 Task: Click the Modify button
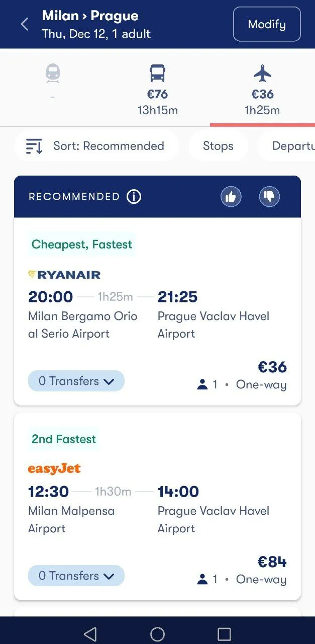click(x=267, y=24)
